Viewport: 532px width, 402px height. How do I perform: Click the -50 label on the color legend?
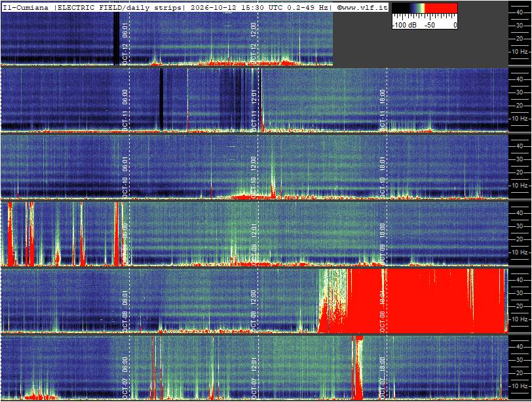point(429,25)
